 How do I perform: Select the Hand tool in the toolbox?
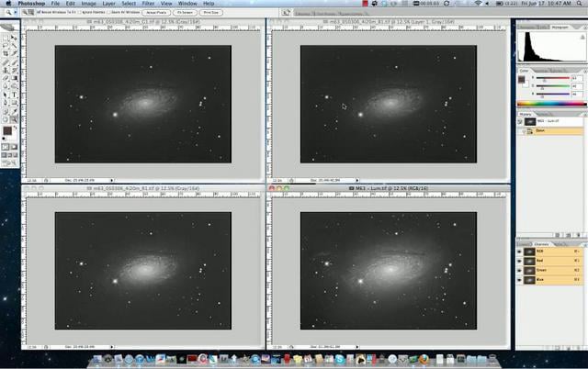(x=6, y=119)
